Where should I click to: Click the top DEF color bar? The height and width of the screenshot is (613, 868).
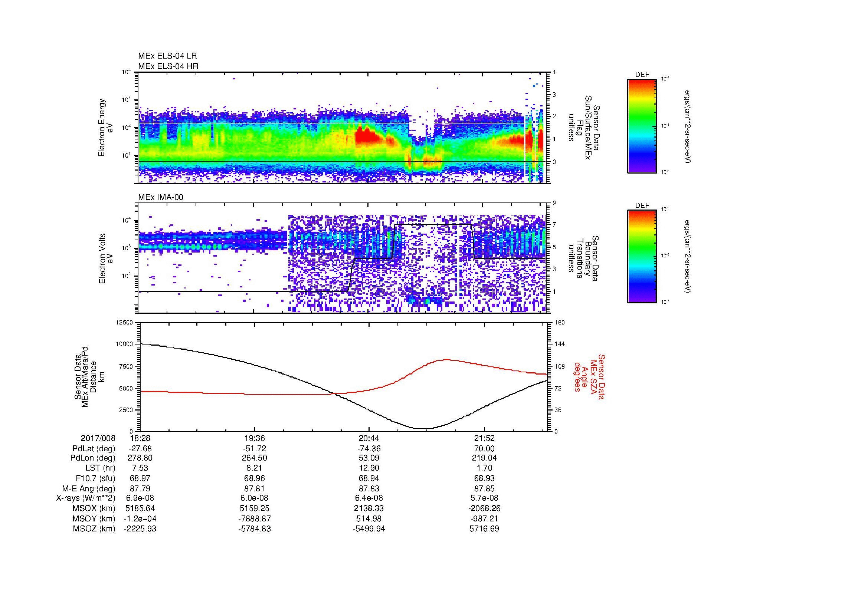[642, 126]
